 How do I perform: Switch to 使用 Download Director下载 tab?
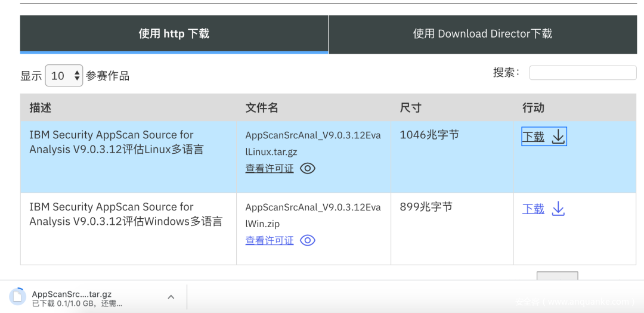[x=482, y=34]
